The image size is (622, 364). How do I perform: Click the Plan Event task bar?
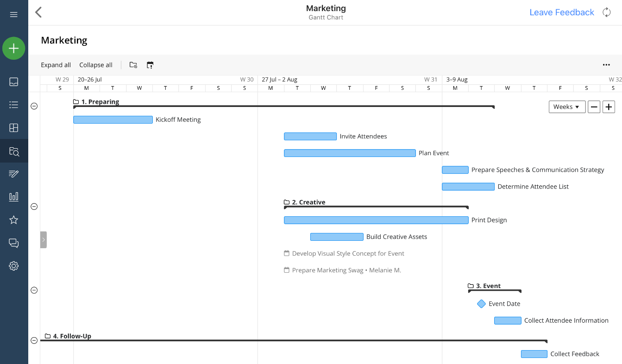[x=350, y=153]
